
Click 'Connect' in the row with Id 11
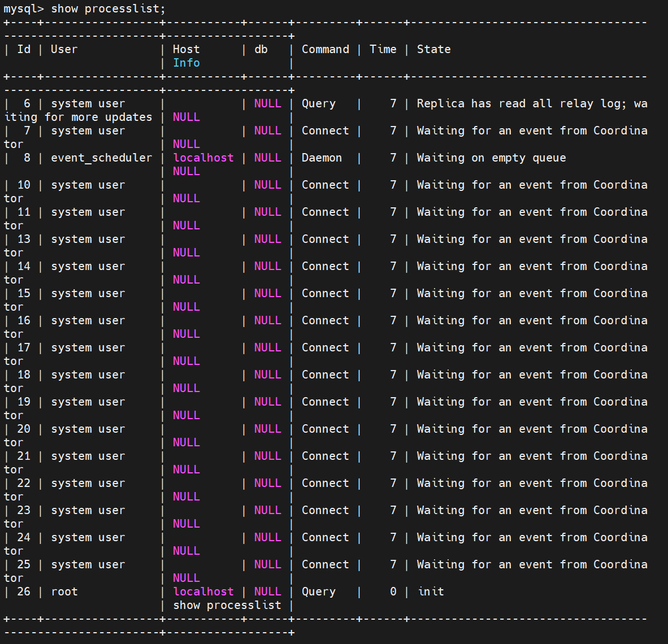click(326, 212)
